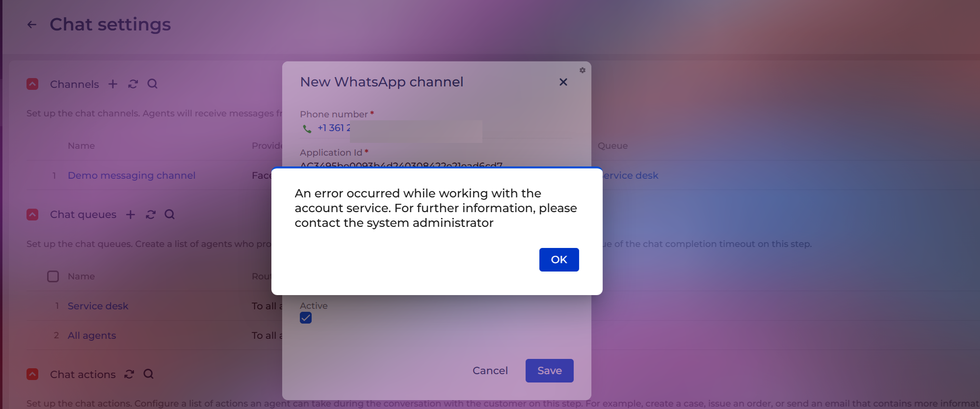Open the All agents queue
The image size is (980, 409).
coord(92,335)
